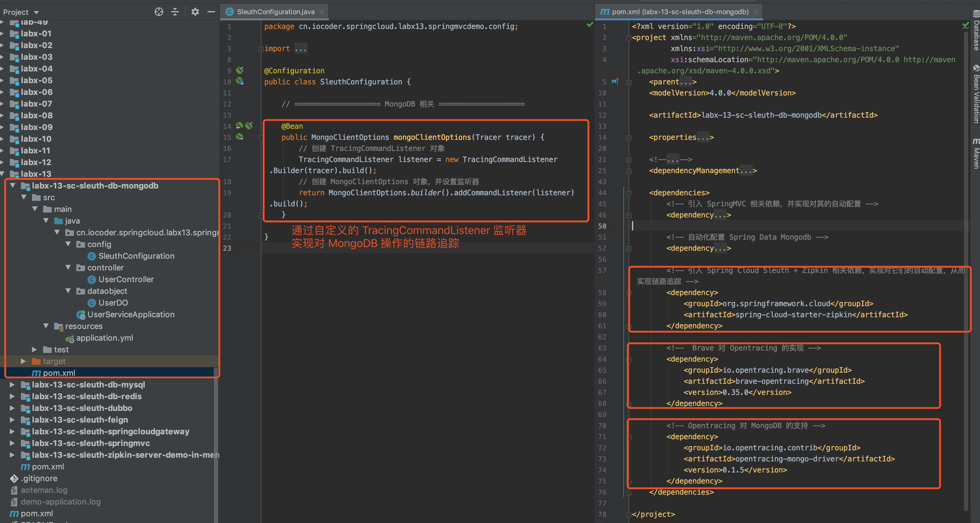Expand the target folder
This screenshot has height=523, width=980.
[24, 361]
